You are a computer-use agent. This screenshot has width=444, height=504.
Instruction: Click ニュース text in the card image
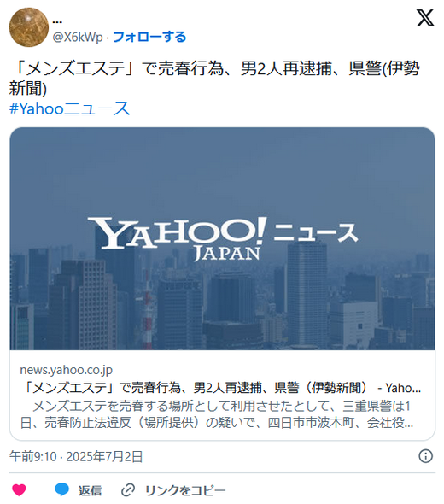(x=315, y=232)
